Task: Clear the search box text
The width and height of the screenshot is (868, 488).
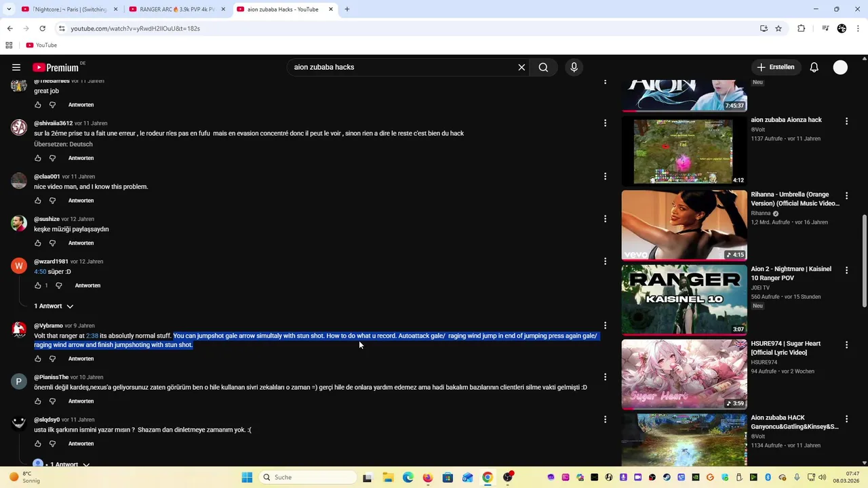Action: coord(521,67)
